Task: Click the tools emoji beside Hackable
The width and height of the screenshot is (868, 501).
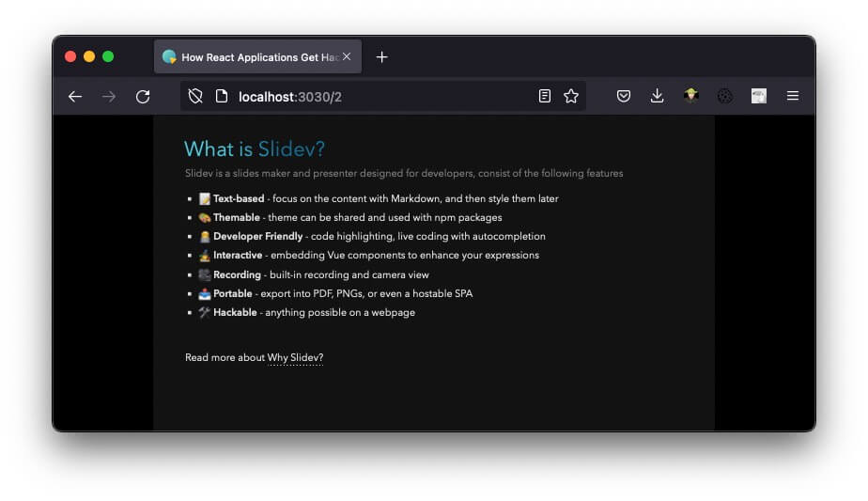Action: click(x=205, y=313)
